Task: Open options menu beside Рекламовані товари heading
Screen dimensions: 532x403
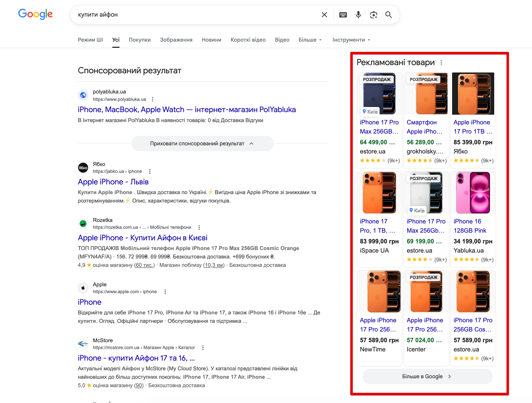Action: (441, 63)
